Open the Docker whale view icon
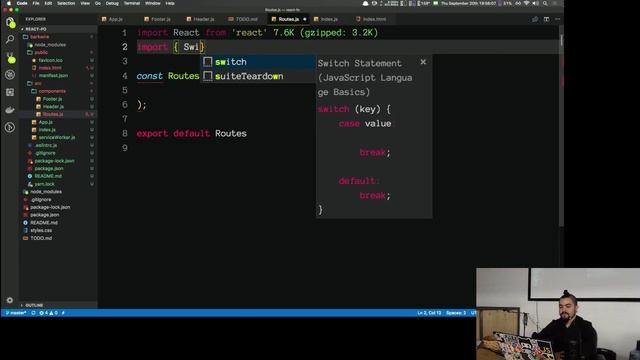This screenshot has height=360, width=640. pyautogui.click(x=10, y=110)
